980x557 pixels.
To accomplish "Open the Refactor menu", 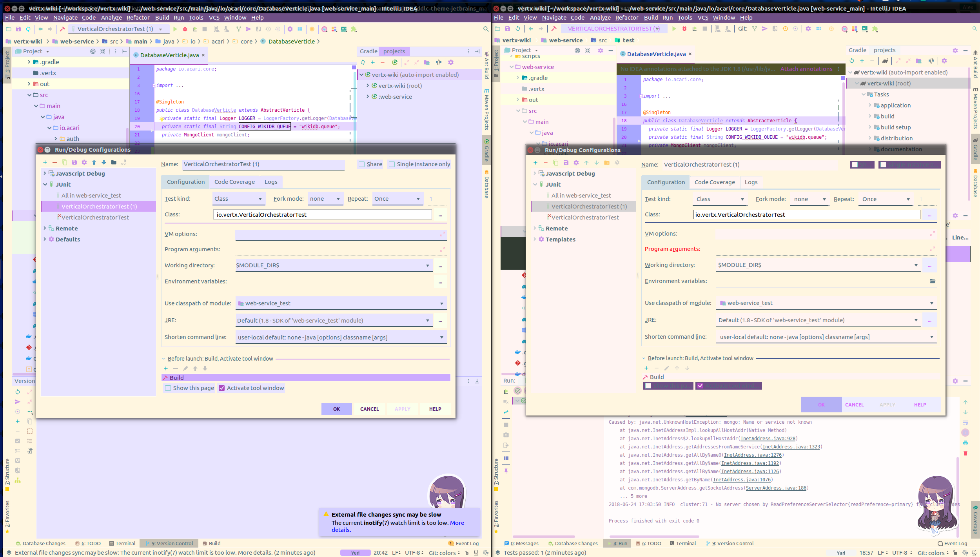I will [x=138, y=18].
